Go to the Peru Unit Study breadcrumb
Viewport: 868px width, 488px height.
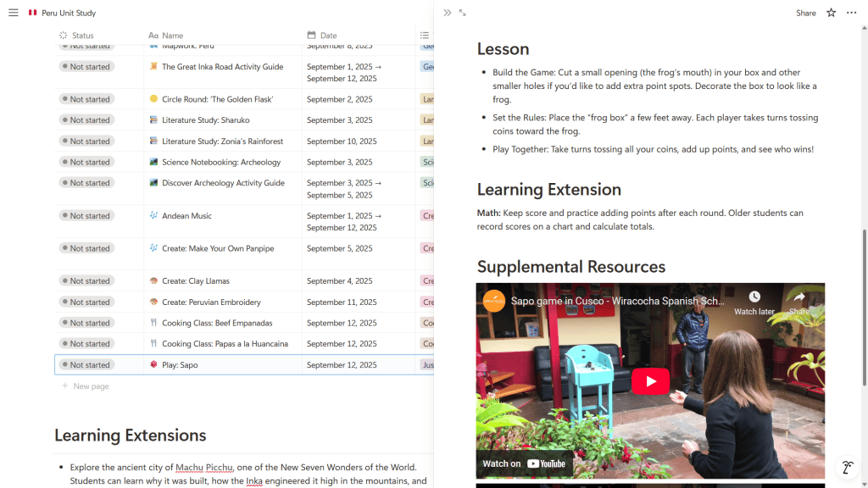(x=68, y=13)
